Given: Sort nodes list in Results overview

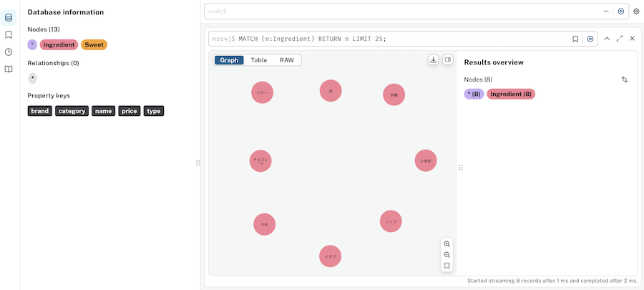Looking at the screenshot, I should coord(625,79).
